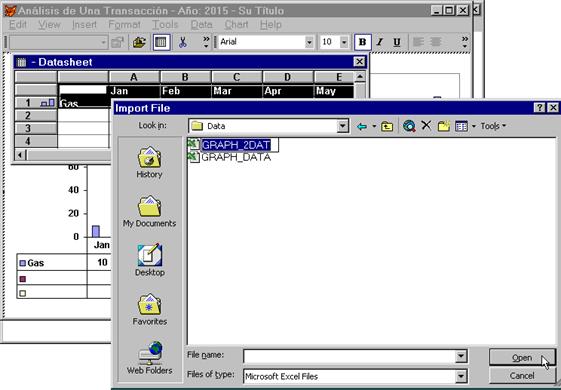Open Favorites in places bar

150,309
